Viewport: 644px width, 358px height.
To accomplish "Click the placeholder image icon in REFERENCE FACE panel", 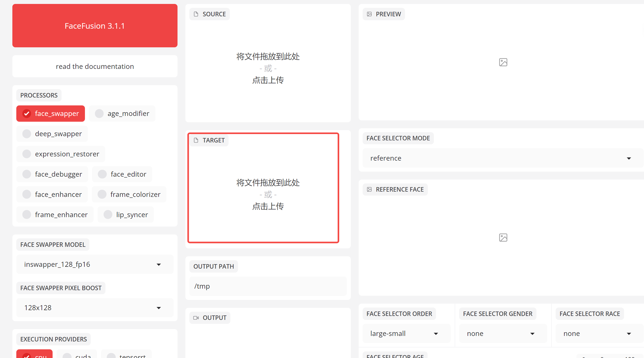I will [503, 238].
